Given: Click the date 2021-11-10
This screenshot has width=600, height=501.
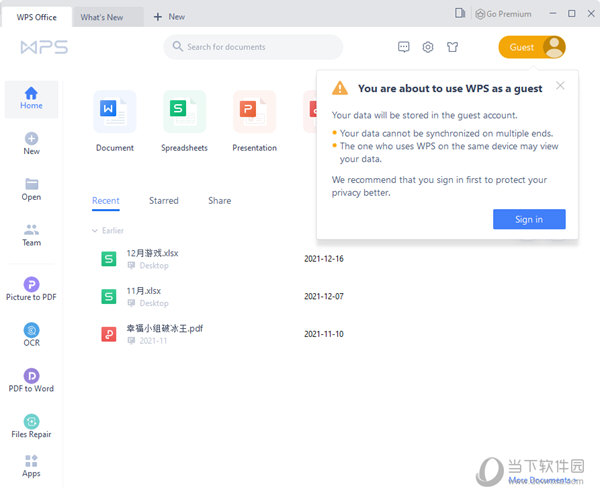Looking at the screenshot, I should [324, 334].
